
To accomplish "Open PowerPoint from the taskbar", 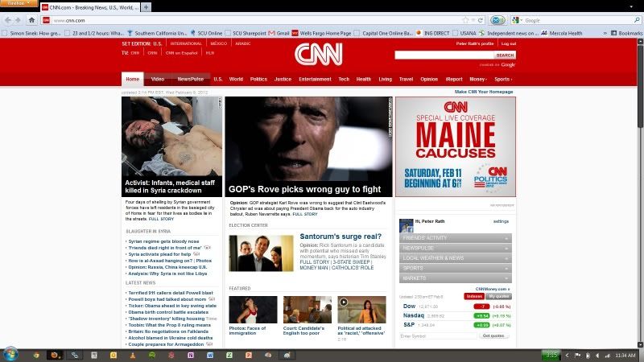I will coord(249,355).
